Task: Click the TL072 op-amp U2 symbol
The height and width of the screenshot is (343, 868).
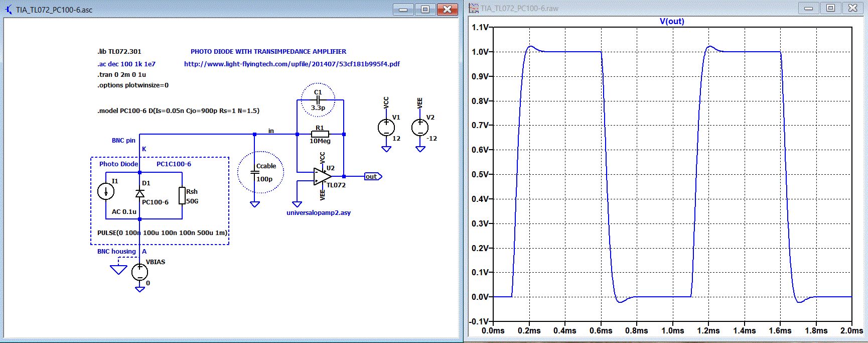Action: click(x=322, y=176)
